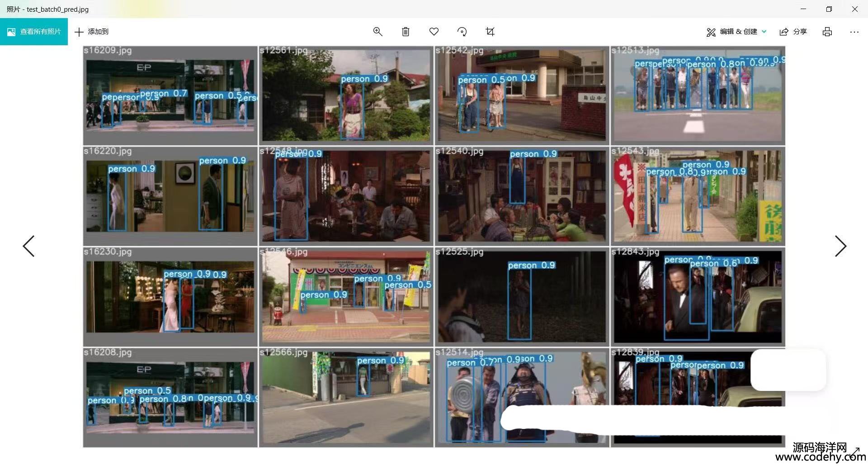Click the person 0.9 label in s12561.jpg
This screenshot has height=466, width=868.
coord(364,79)
